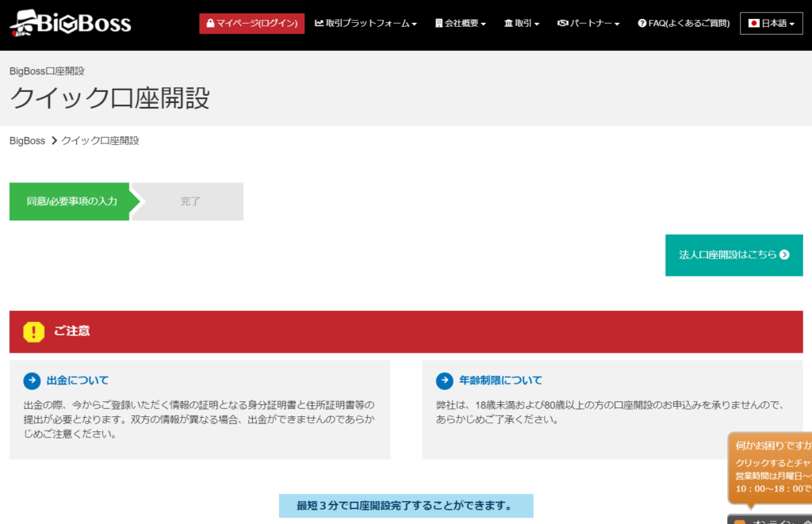Click the 出金の際 withdrawal notice paragraph

(x=199, y=419)
